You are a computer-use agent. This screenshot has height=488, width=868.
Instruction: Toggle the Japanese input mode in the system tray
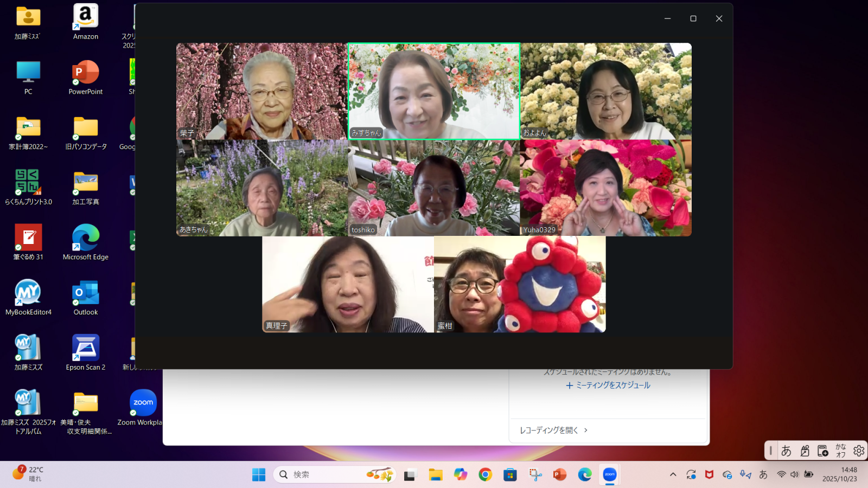[763, 474]
